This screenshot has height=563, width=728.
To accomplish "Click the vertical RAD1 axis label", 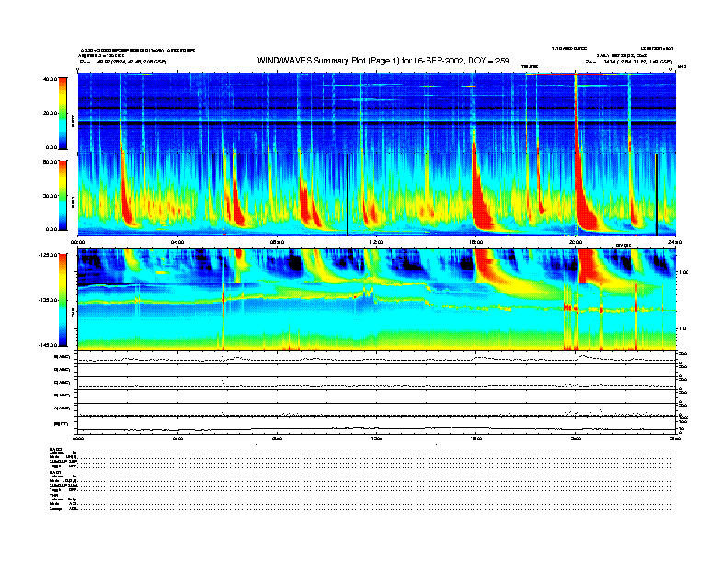I will tap(74, 201).
